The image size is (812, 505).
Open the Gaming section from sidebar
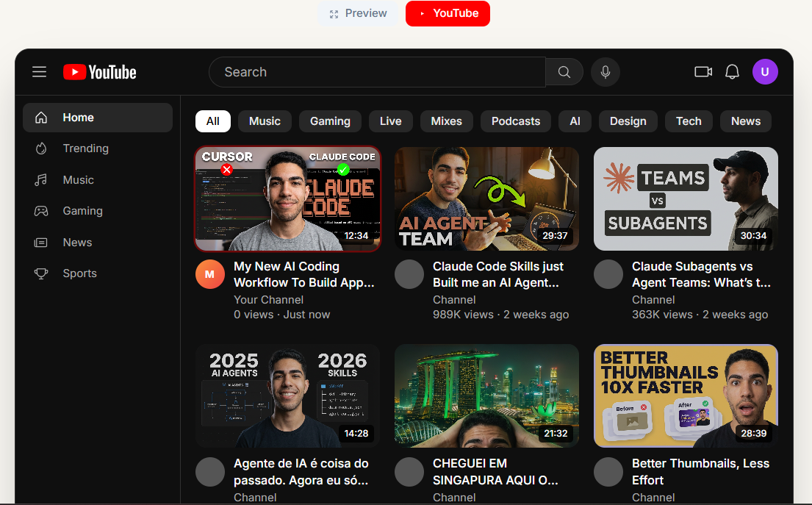[x=42, y=210]
